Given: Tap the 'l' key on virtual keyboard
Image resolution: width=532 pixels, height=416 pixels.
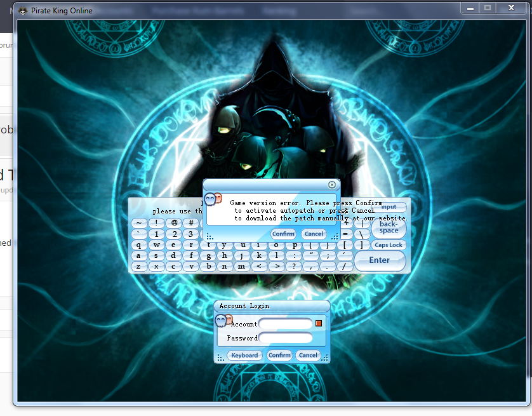Looking at the screenshot, I should (277, 255).
